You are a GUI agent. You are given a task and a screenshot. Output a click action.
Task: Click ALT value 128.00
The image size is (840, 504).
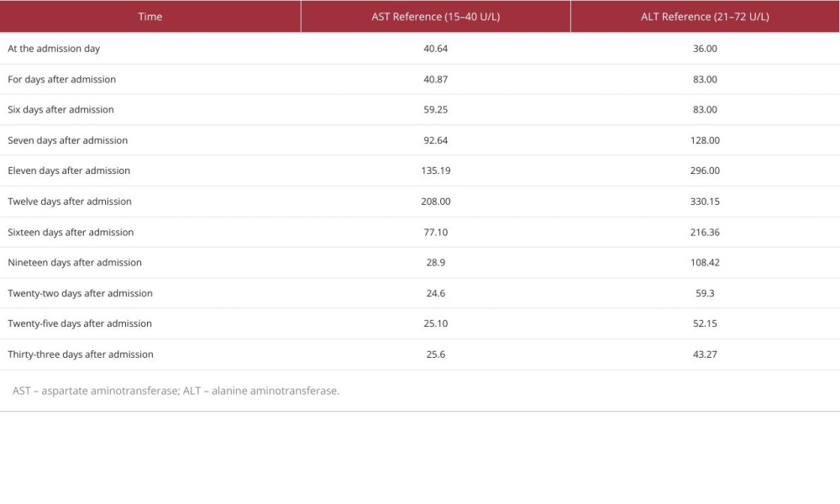tap(705, 140)
